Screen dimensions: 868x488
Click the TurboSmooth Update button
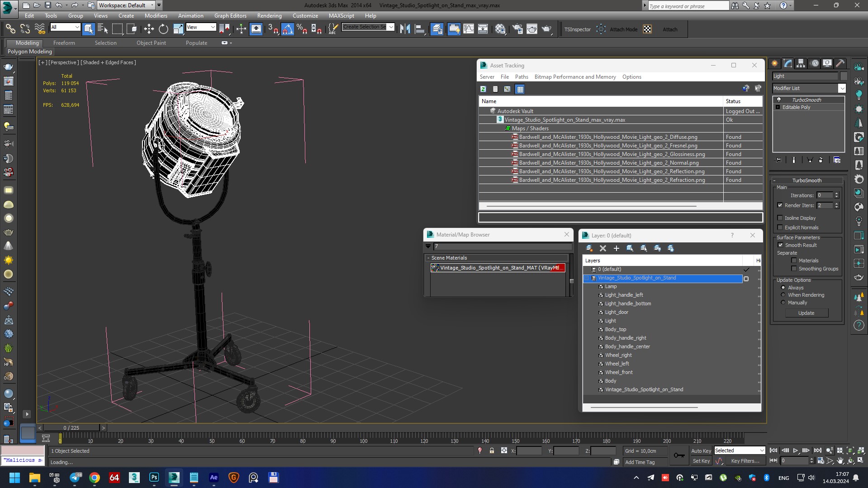[806, 313]
